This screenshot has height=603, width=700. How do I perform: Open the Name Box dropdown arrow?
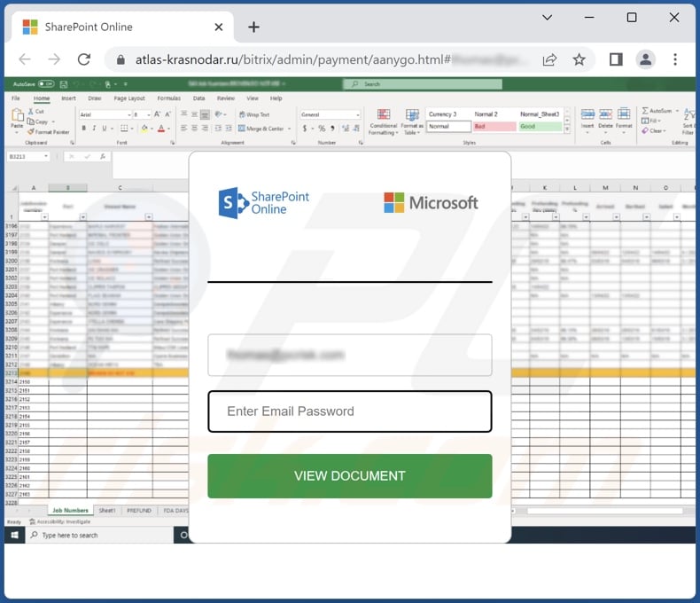(46, 156)
